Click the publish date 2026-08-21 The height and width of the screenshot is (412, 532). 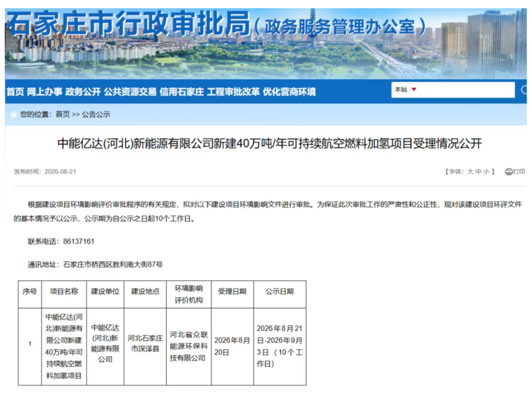point(61,172)
